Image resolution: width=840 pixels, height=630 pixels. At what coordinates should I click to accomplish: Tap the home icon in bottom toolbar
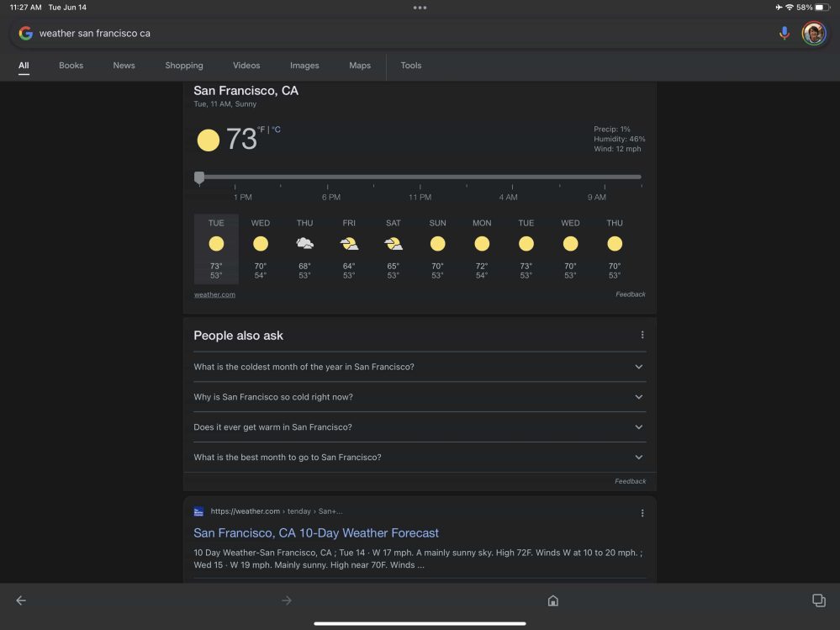coord(552,600)
